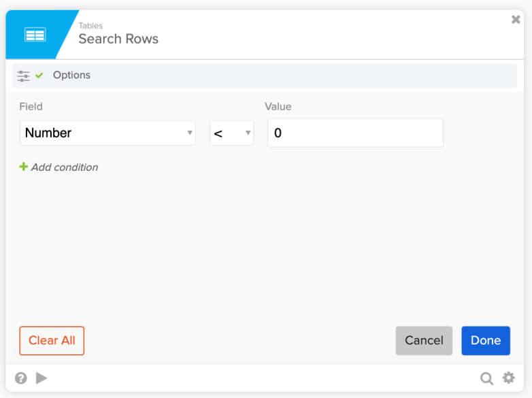The height and width of the screenshot is (398, 532).
Task: Open the Field dropdown showing Number
Action: 107,133
